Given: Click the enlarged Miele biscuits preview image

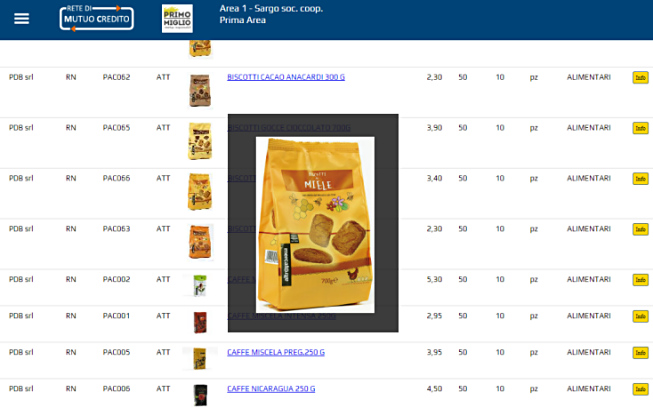Looking at the screenshot, I should (x=315, y=225).
